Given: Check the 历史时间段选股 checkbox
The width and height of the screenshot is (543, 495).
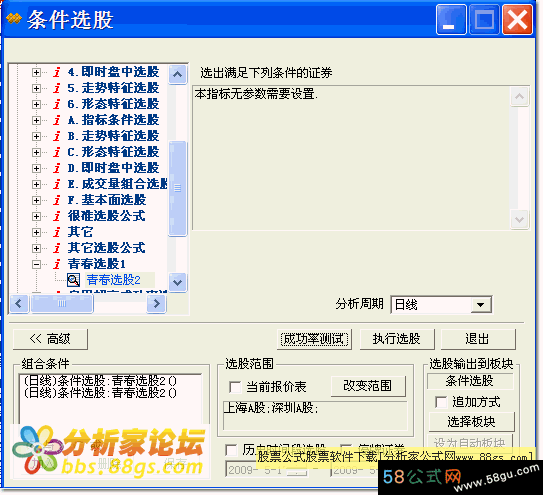Looking at the screenshot, I should point(231,450).
